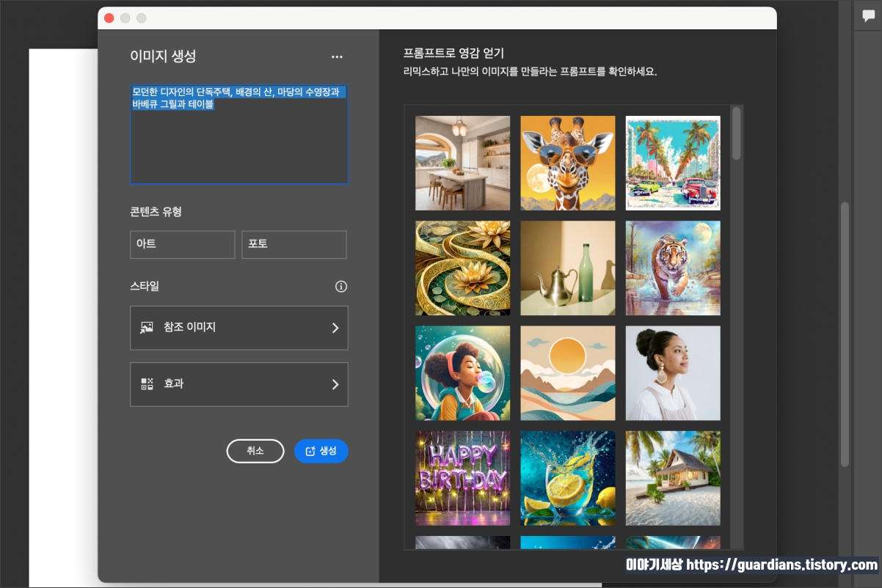The image size is (882, 588).
Task: Click the effects icon
Action: click(x=147, y=383)
